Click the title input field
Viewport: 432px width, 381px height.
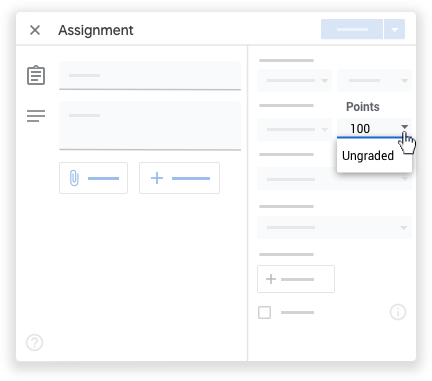(150, 76)
